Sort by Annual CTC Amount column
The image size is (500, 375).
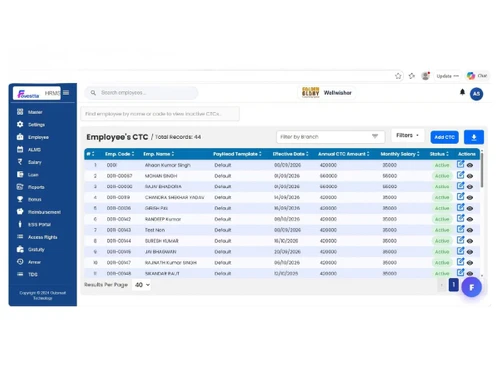coord(343,154)
